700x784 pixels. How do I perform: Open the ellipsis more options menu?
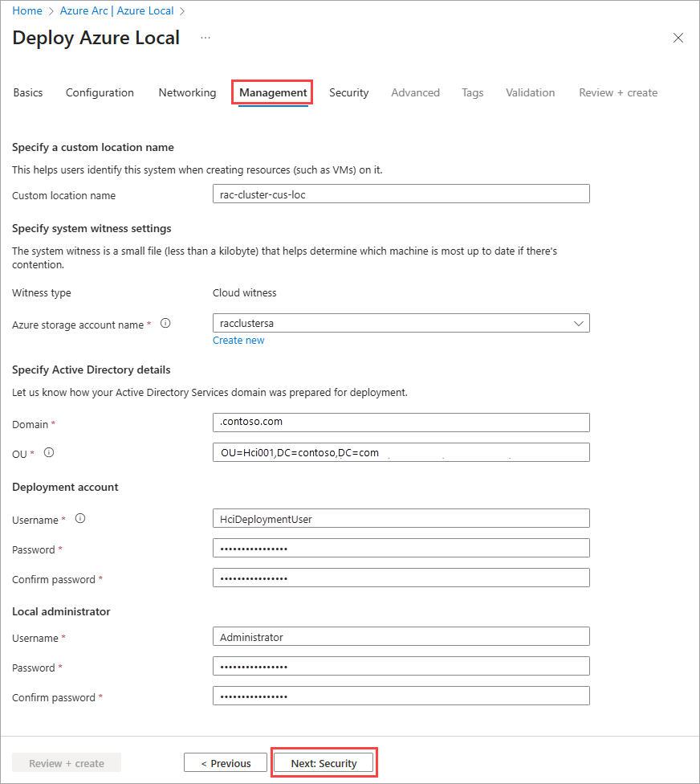[206, 38]
